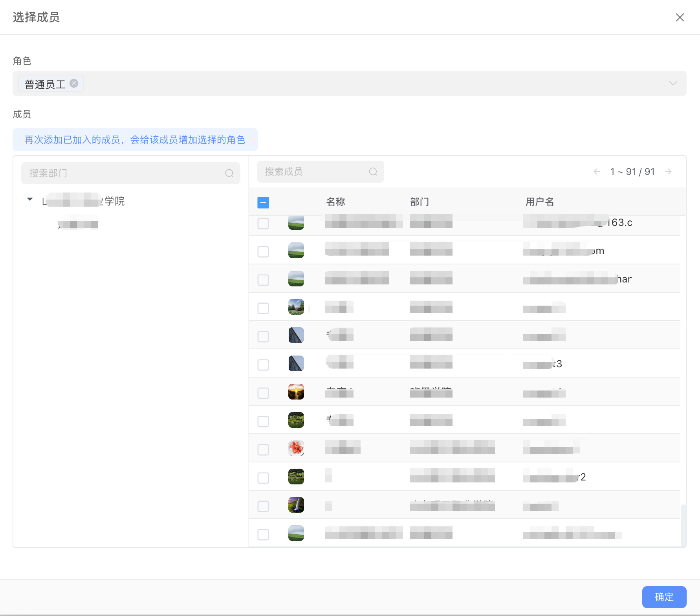Check the last member row checkbox
This screenshot has height=616, width=700.
pyautogui.click(x=263, y=534)
